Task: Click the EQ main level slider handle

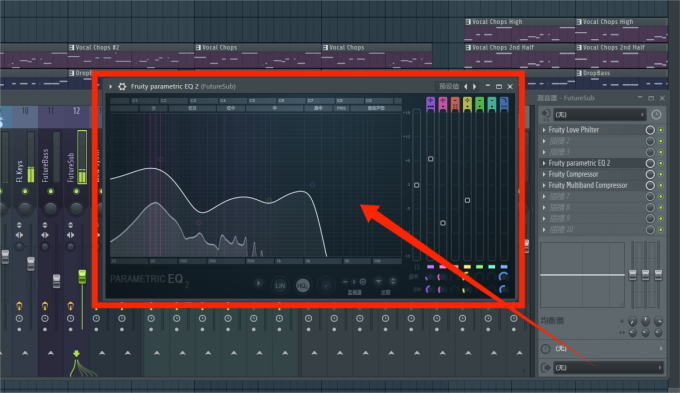Action: [x=416, y=185]
